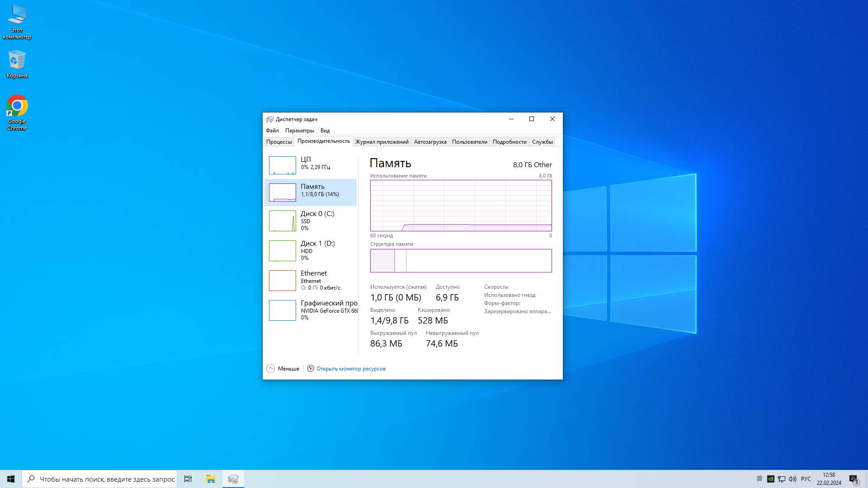Select the CPU (ЦП) performance graph thumbnail
The height and width of the screenshot is (488, 868).
(282, 165)
